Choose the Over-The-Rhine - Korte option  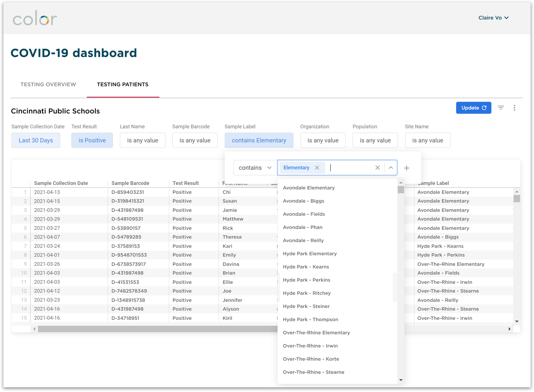(x=337, y=359)
